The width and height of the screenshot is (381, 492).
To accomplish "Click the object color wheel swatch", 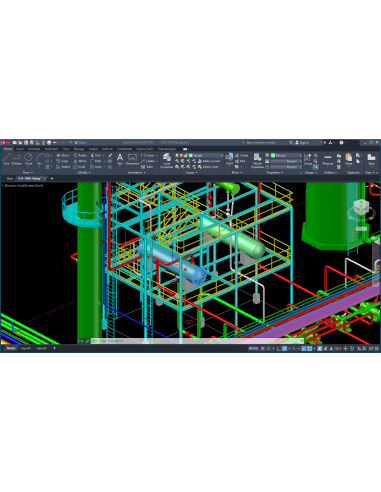I will click(x=267, y=155).
